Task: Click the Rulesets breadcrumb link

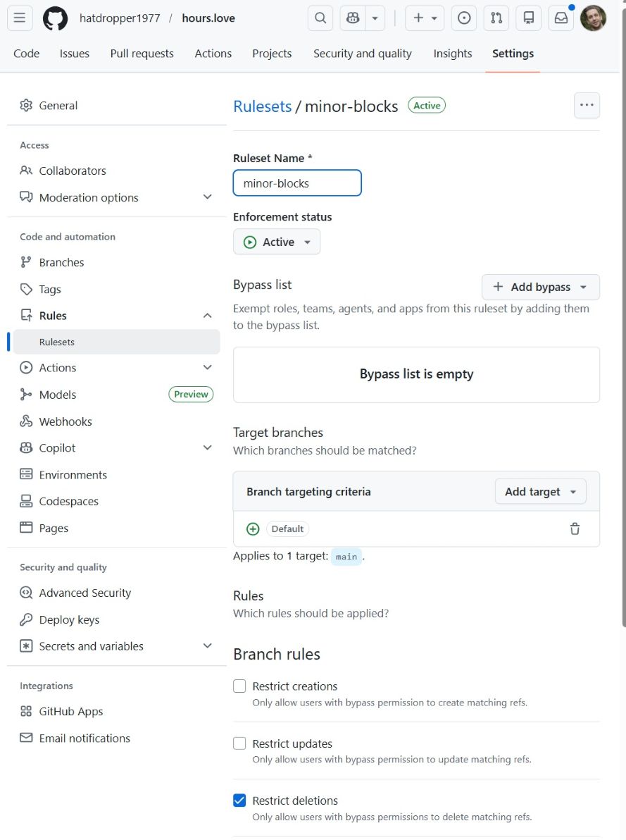Action: pos(262,106)
